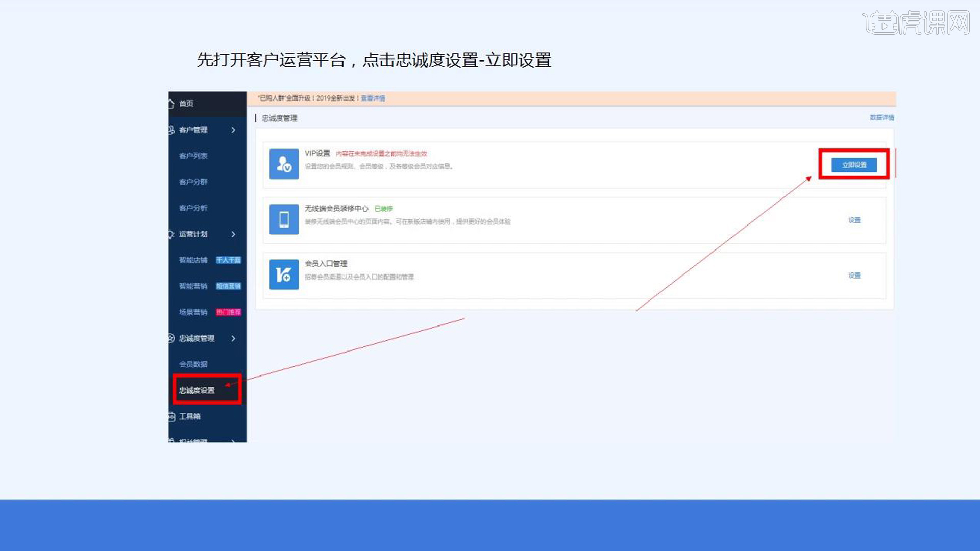Select the 无线端会员装修中心 phone icon

click(283, 220)
